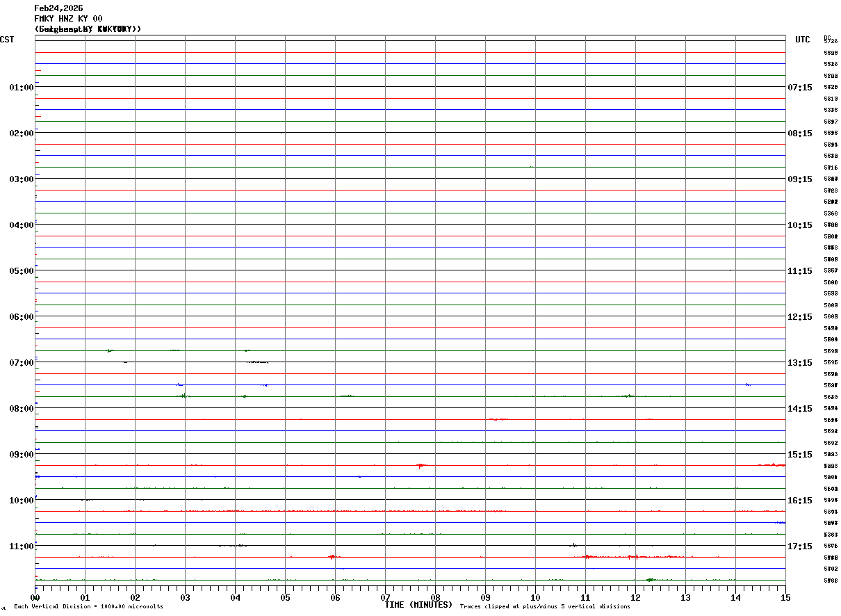This screenshot has height=616, width=841.
Task: Click the 13:15 UTC time label
Action: pos(800,362)
